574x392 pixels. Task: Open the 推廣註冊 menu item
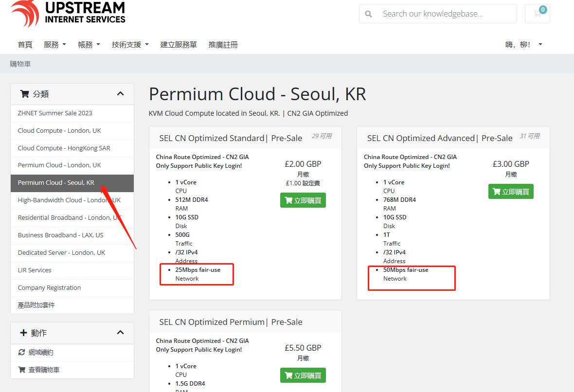tap(223, 45)
